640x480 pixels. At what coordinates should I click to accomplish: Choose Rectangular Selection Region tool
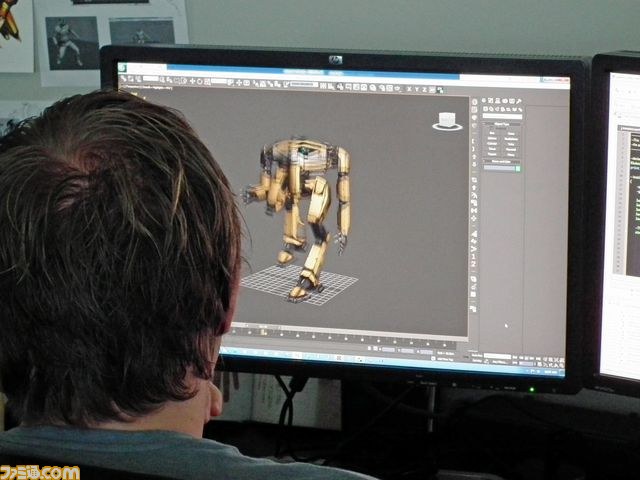(177, 80)
